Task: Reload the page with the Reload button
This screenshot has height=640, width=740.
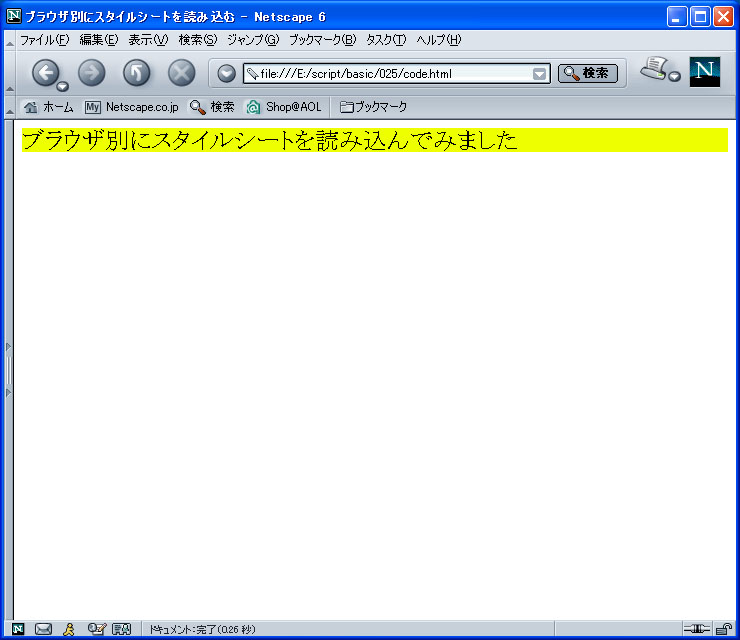Action: click(136, 73)
